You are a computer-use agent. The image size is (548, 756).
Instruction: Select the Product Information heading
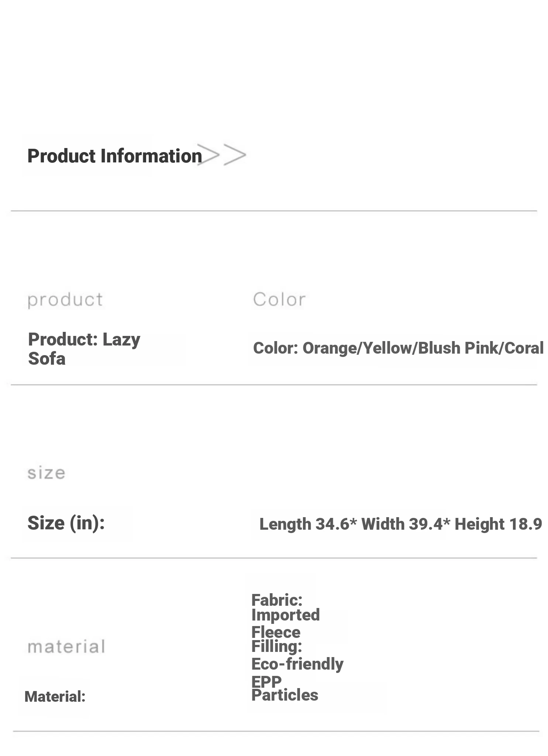tap(114, 156)
